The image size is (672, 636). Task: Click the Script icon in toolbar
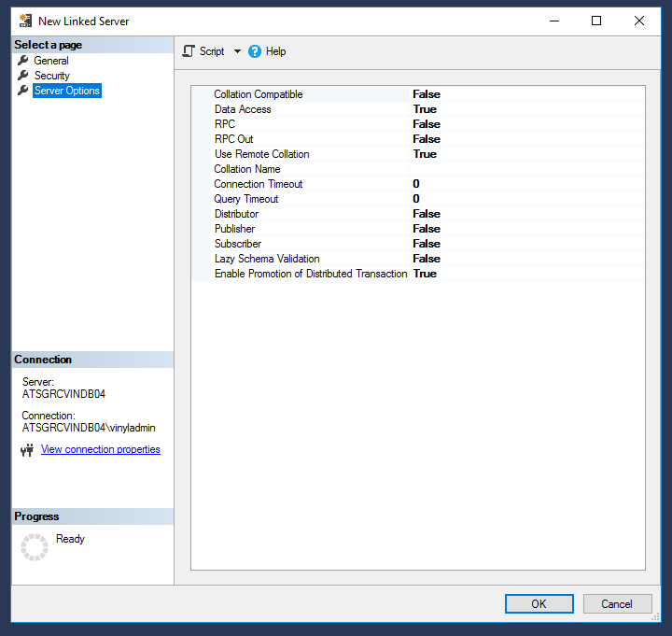[x=189, y=51]
